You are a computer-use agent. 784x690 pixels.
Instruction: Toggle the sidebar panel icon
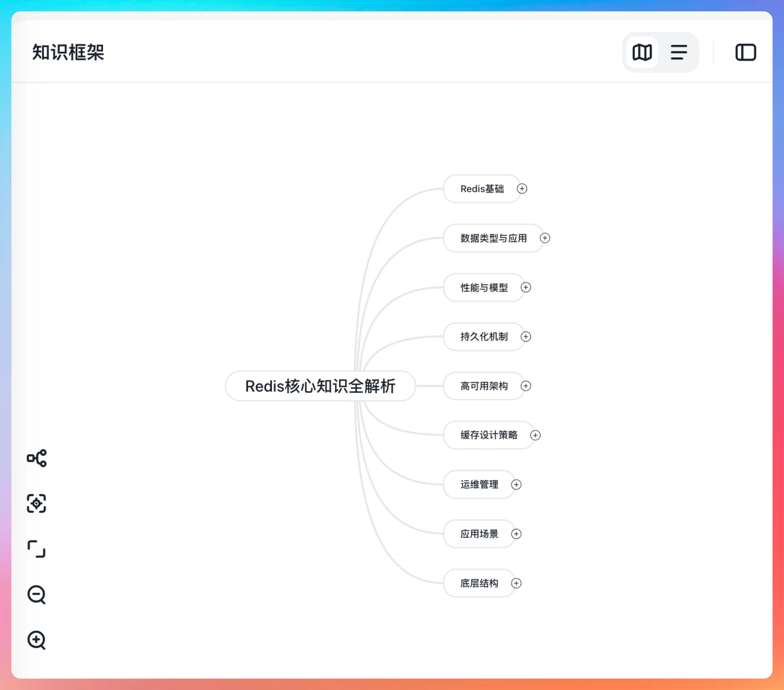pyautogui.click(x=745, y=52)
